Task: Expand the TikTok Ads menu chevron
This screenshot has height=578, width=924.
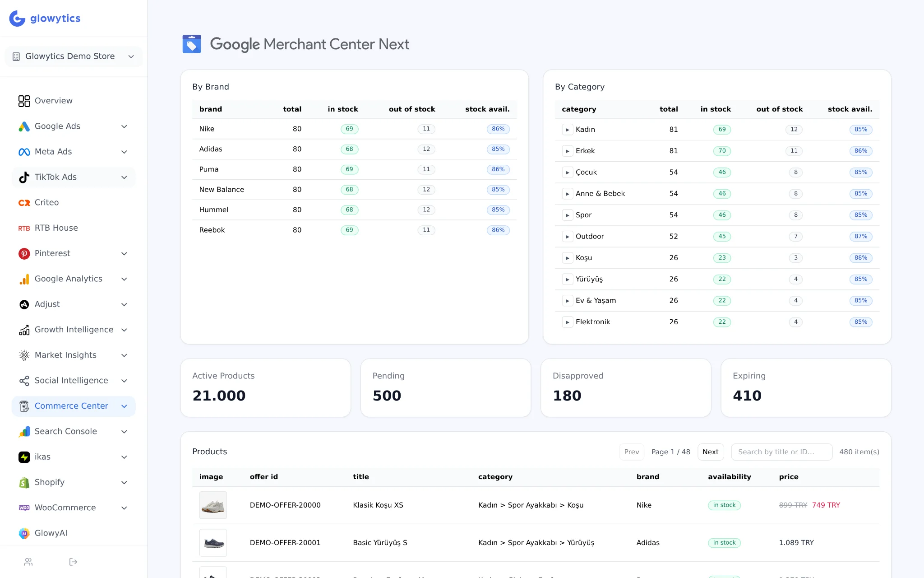Action: [x=124, y=177]
